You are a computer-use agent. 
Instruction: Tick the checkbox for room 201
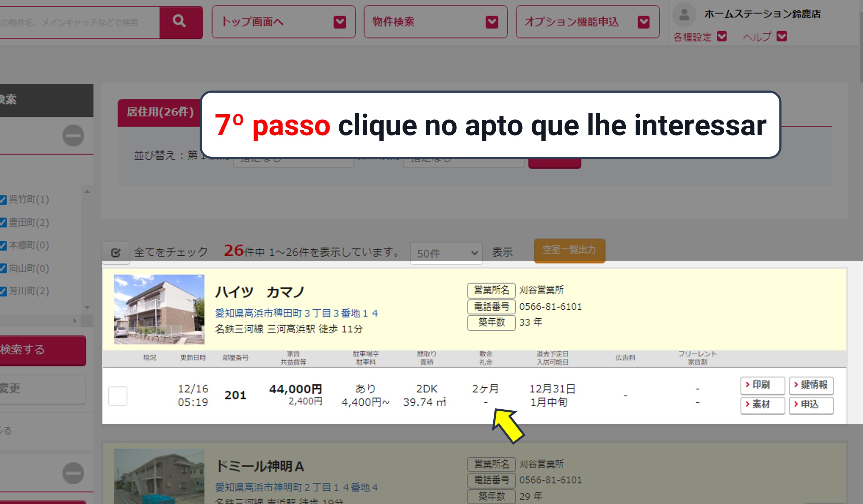point(118,396)
